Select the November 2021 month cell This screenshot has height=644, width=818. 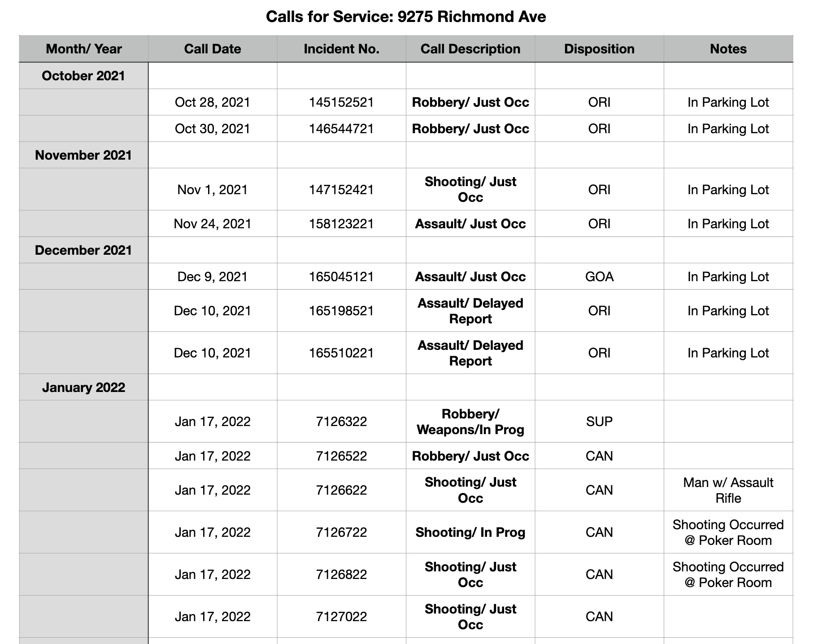coord(83,155)
